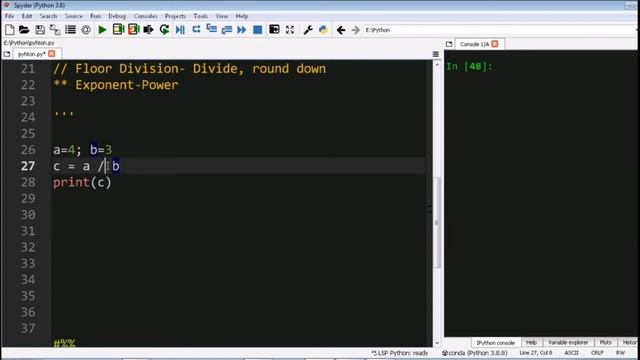Maximize the current pane

pos(274,29)
